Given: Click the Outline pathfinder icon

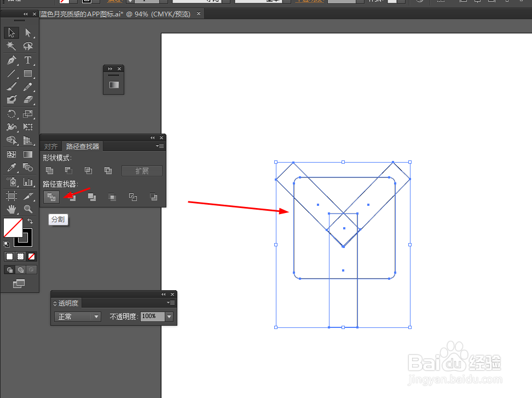Looking at the screenshot, I should click(132, 197).
